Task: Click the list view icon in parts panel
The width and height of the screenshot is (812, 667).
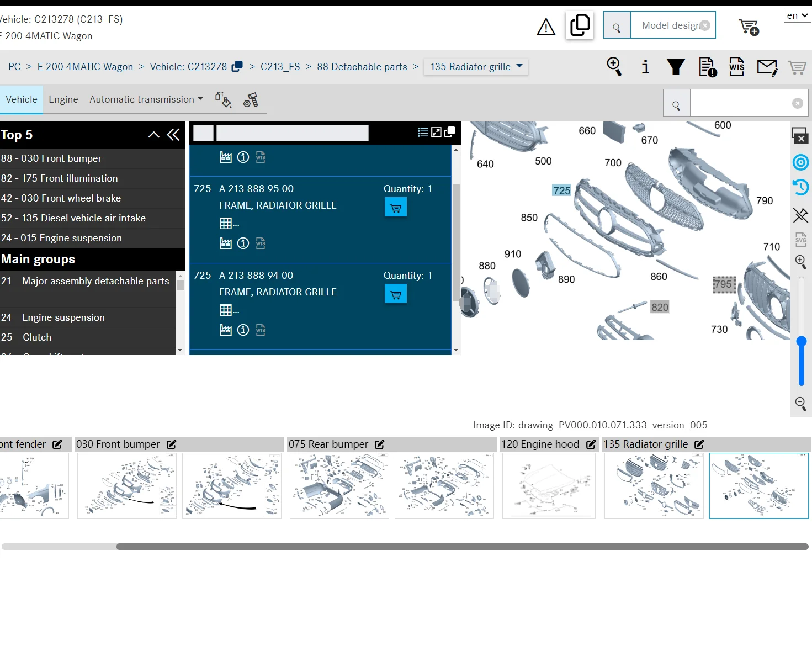Action: (x=423, y=133)
